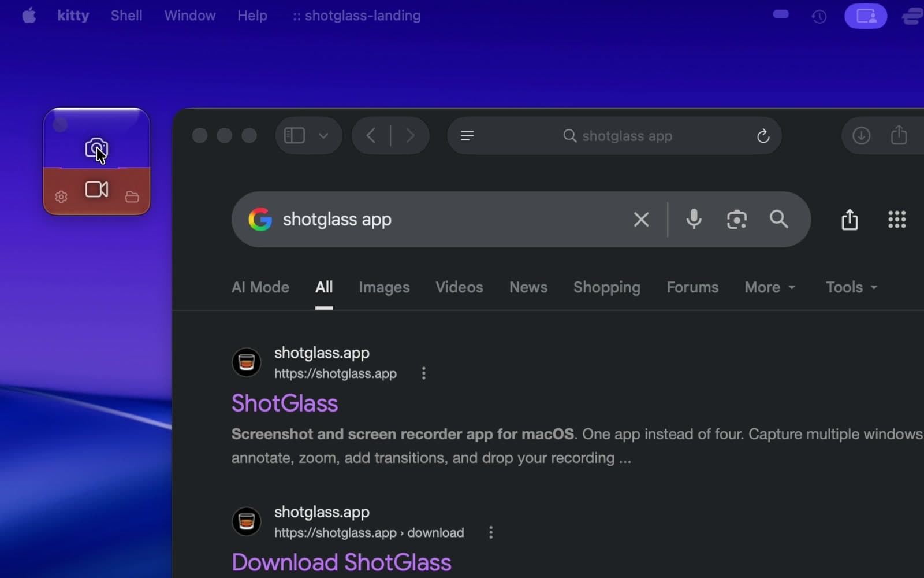The height and width of the screenshot is (578, 924).
Task: Click the Safari address bar
Action: (614, 136)
